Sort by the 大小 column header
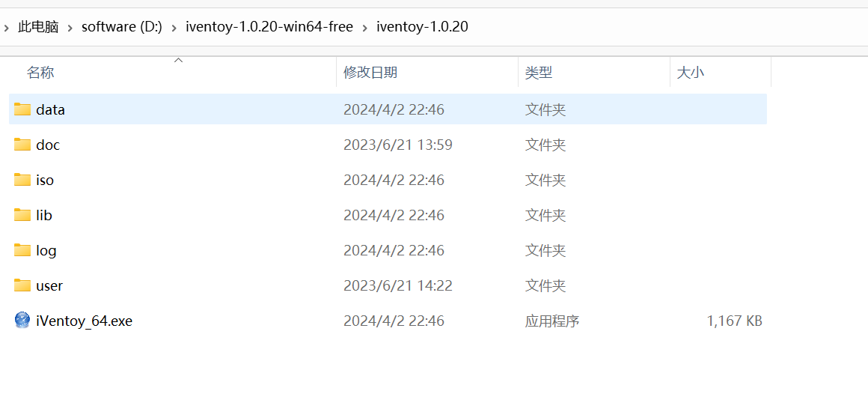This screenshot has width=868, height=400. click(x=691, y=72)
